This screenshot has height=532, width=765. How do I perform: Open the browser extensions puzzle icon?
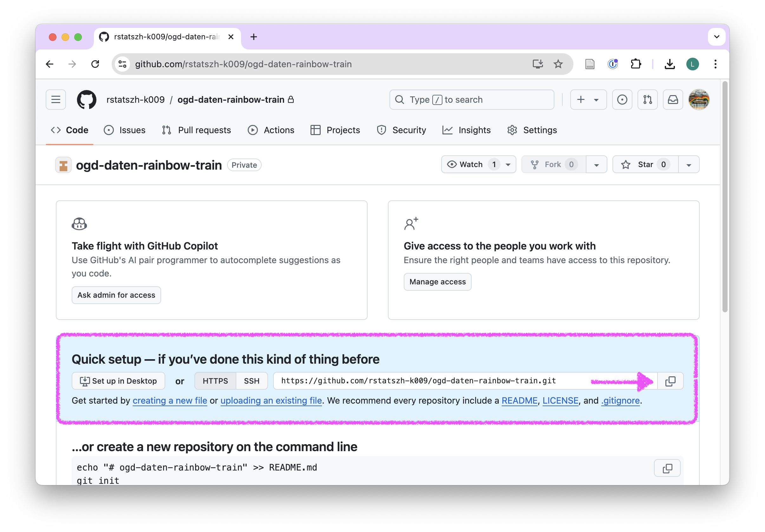point(636,64)
